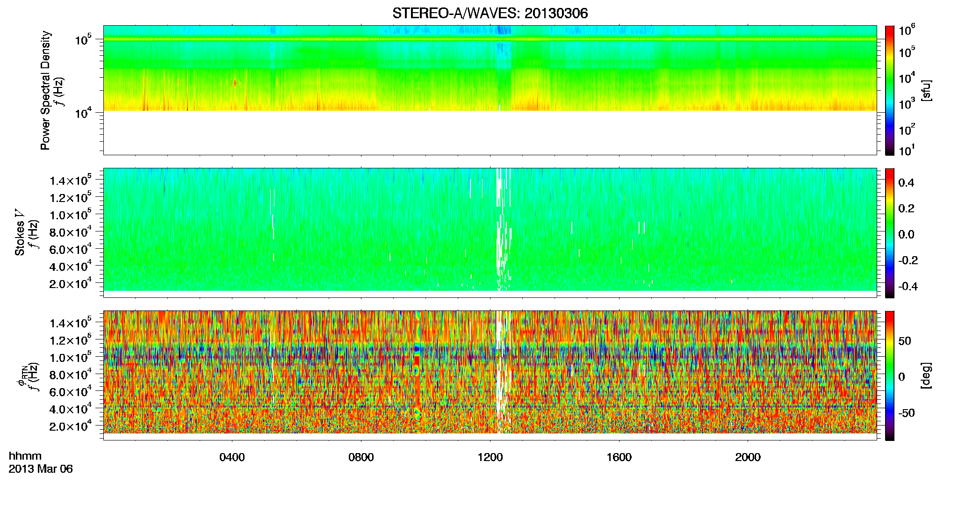Click the Power Spectral Density spectrogram panel

point(490,90)
